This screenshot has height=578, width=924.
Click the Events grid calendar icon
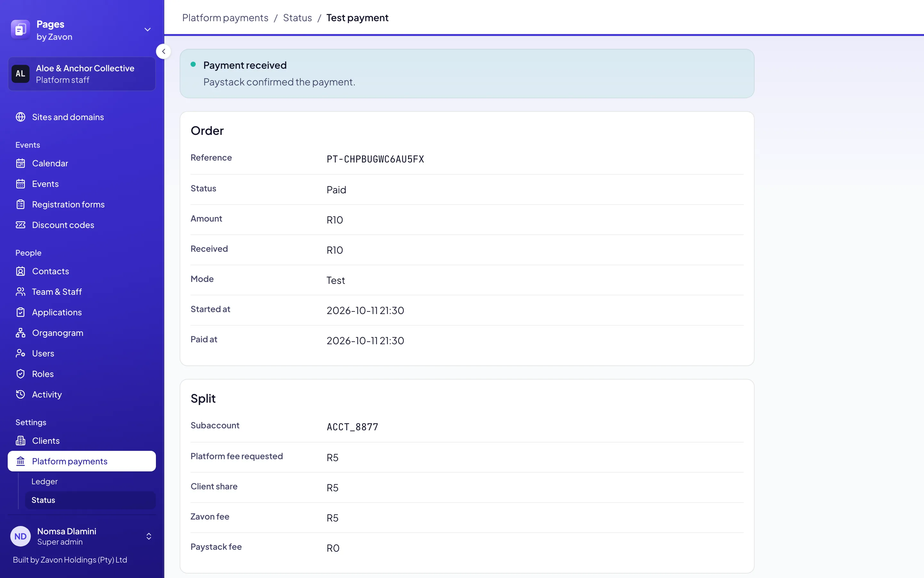[21, 184]
